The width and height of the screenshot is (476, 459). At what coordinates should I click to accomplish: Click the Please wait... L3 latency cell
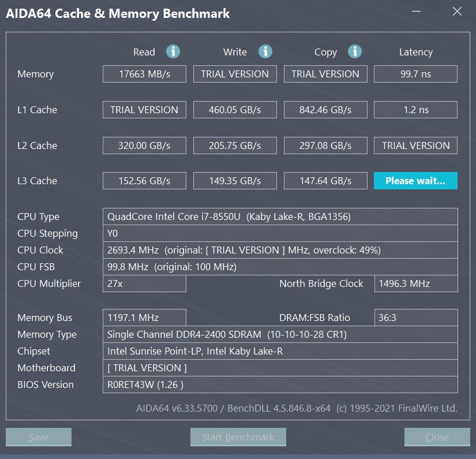(415, 181)
